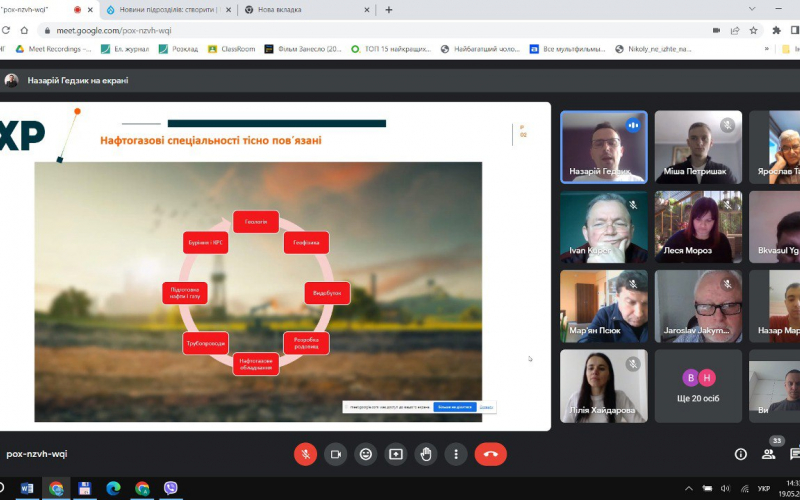Screen dimensions: 800x500
Task: Open the Ще 20 осіб tile
Action: coord(698,386)
